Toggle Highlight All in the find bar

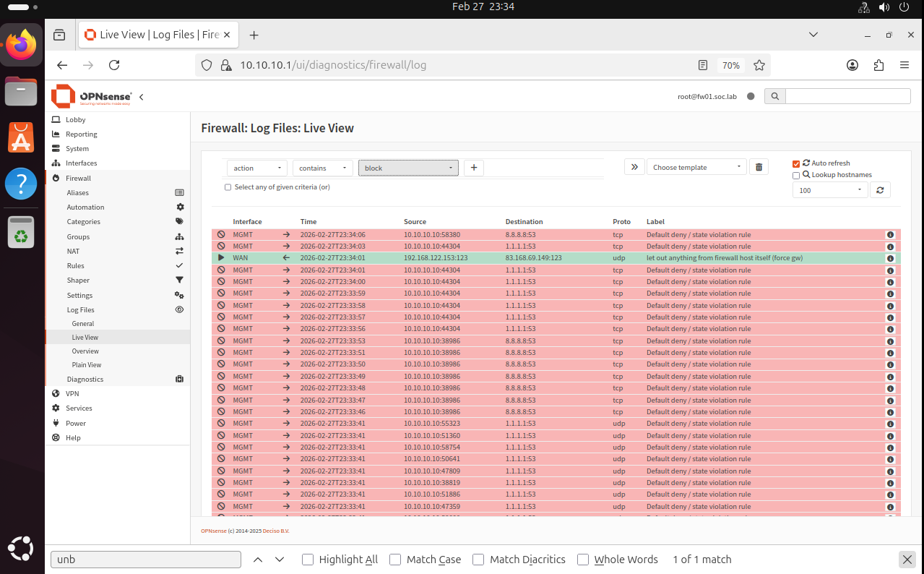(x=308, y=560)
